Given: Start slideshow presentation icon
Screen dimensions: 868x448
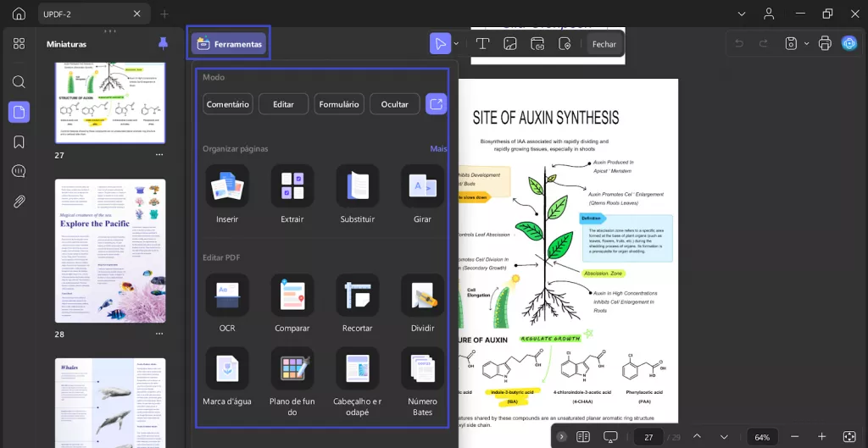Looking at the screenshot, I should click(610, 437).
